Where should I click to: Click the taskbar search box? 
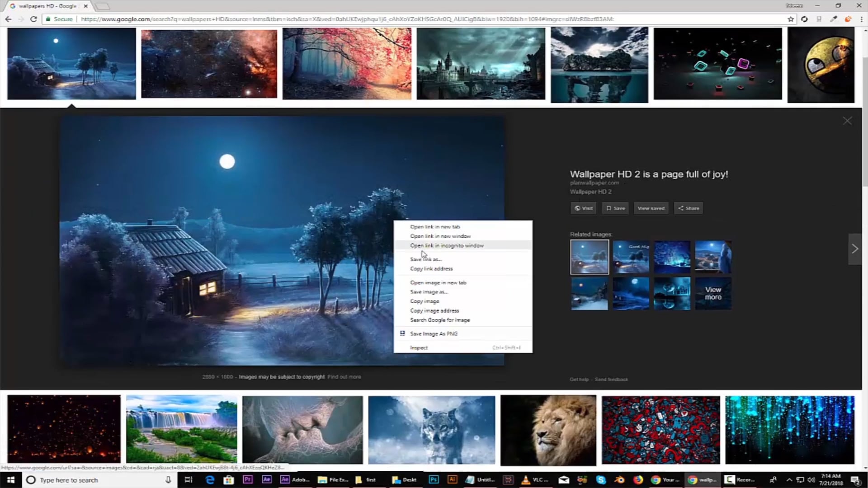[x=99, y=480]
